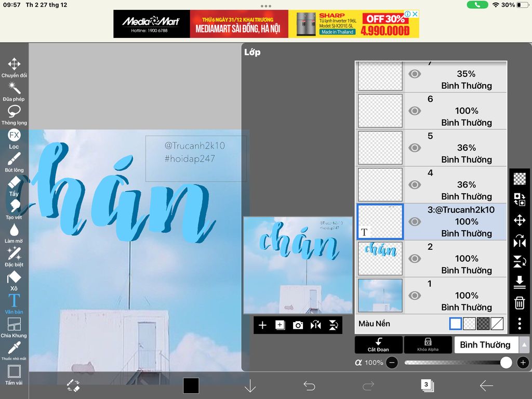
Task: Redo the last undone action
Action: coord(368,385)
